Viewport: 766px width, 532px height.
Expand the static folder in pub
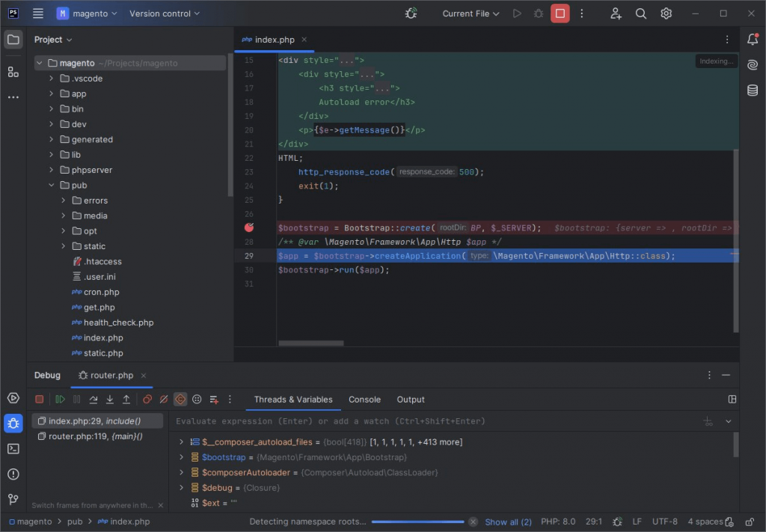pos(63,246)
